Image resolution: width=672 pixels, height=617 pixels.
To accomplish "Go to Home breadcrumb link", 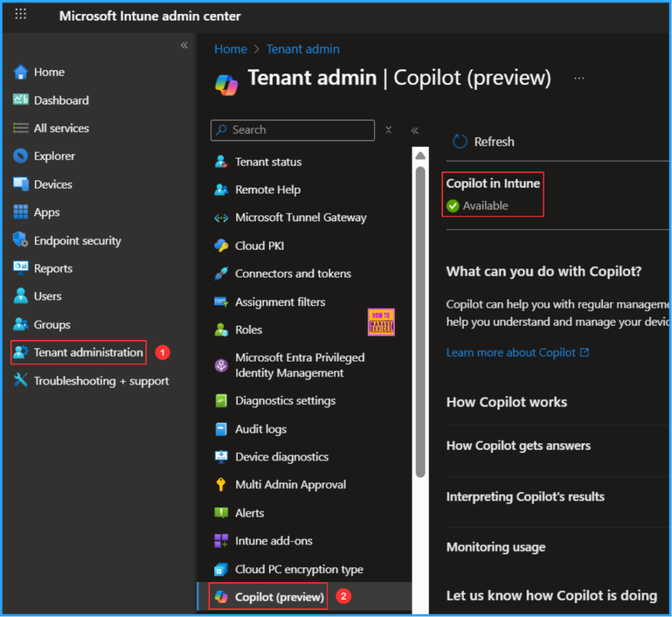I will click(x=230, y=49).
